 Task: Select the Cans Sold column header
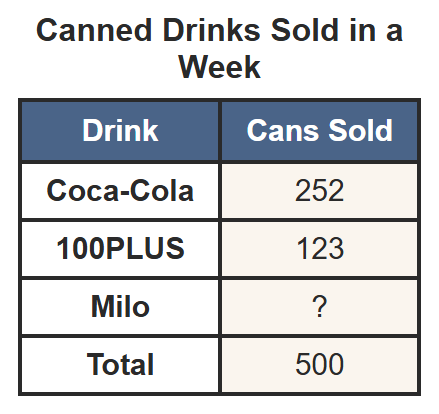[319, 131]
